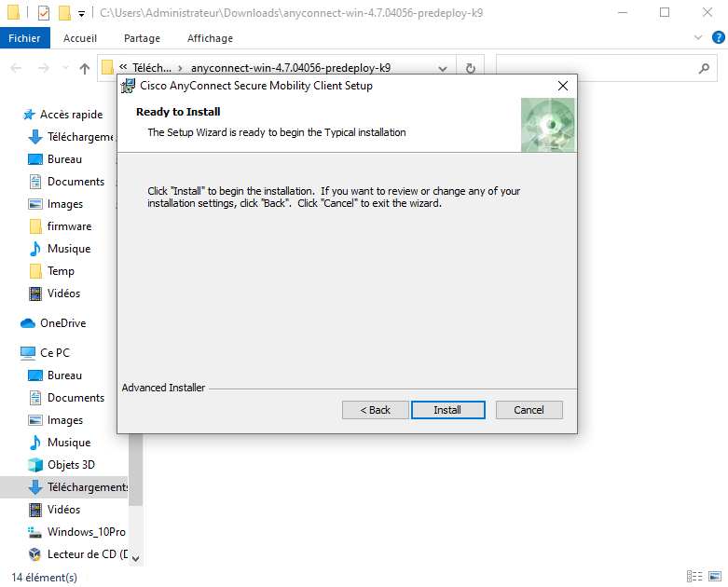Click the refresh button in the address bar

point(471,68)
